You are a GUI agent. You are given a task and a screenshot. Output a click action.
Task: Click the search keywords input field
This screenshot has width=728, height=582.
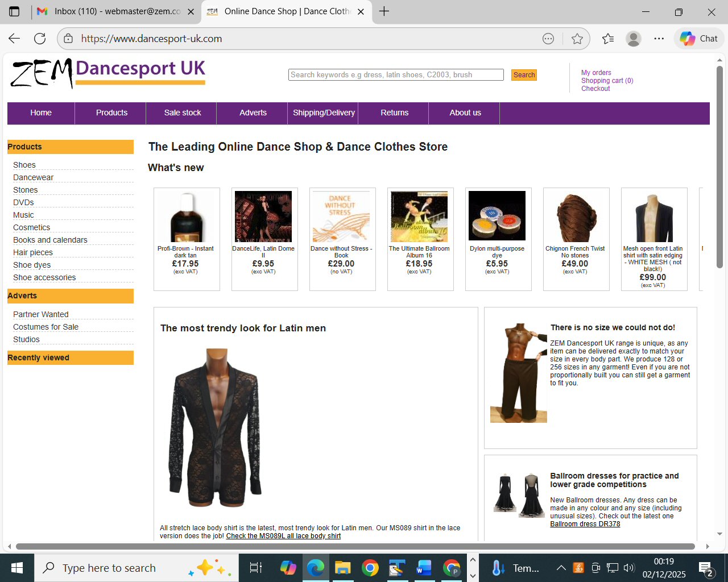[x=396, y=74]
